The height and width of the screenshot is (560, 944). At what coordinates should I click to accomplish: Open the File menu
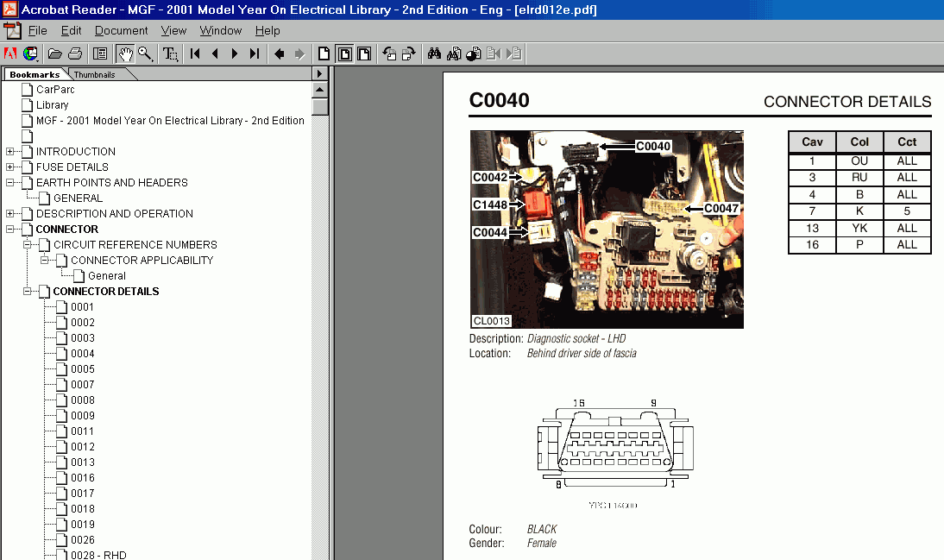37,31
